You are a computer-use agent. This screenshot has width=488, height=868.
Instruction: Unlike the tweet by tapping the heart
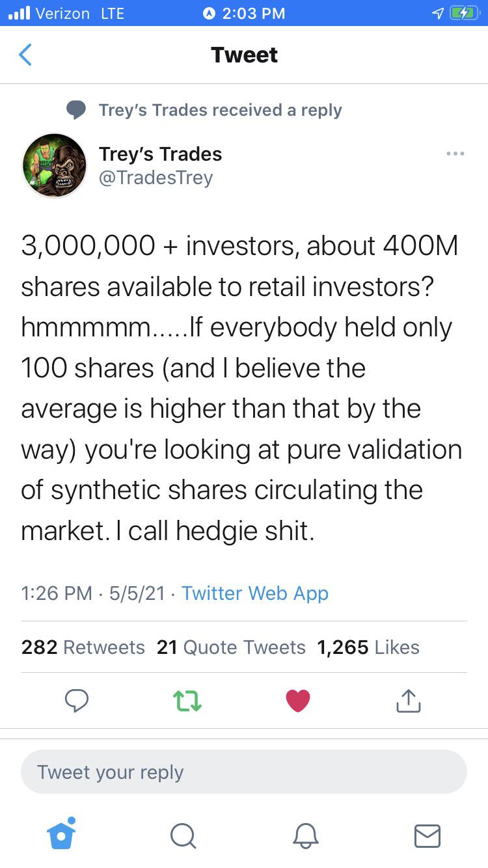[297, 701]
